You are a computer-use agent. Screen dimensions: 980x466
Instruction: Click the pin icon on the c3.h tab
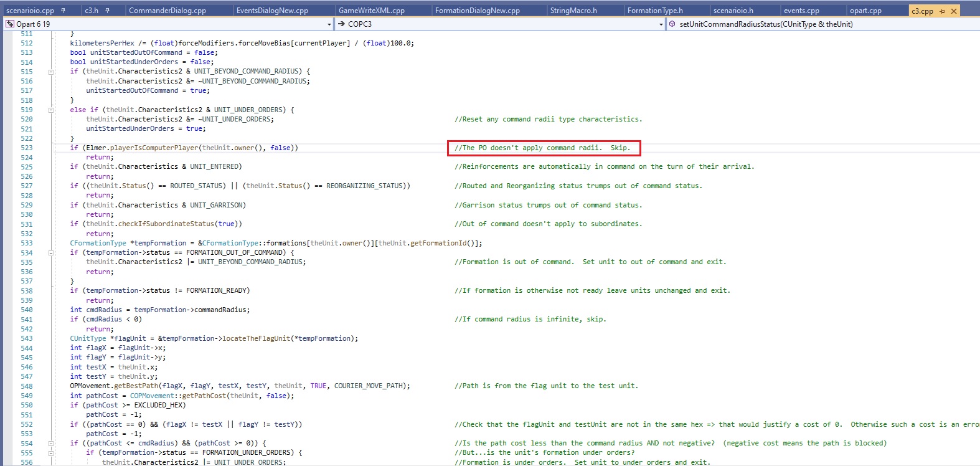tap(108, 11)
